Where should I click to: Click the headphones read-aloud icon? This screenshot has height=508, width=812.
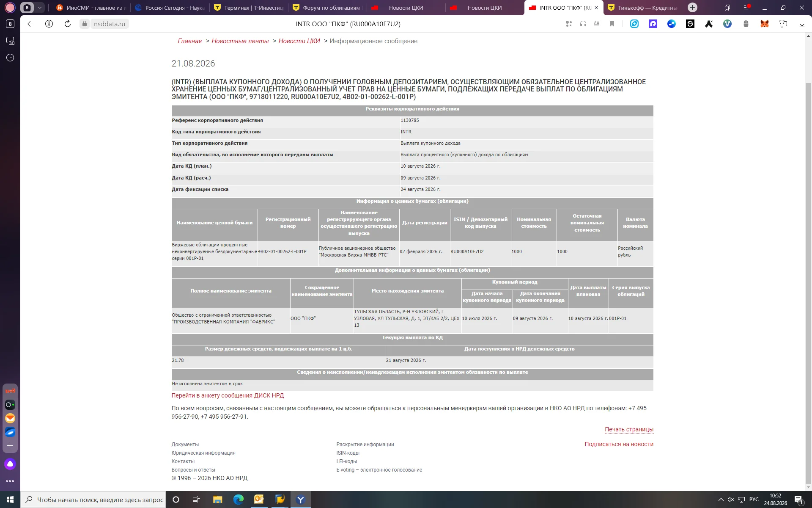(583, 24)
